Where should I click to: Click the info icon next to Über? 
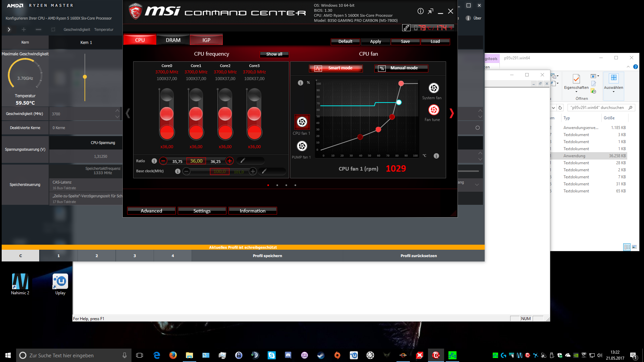[468, 18]
